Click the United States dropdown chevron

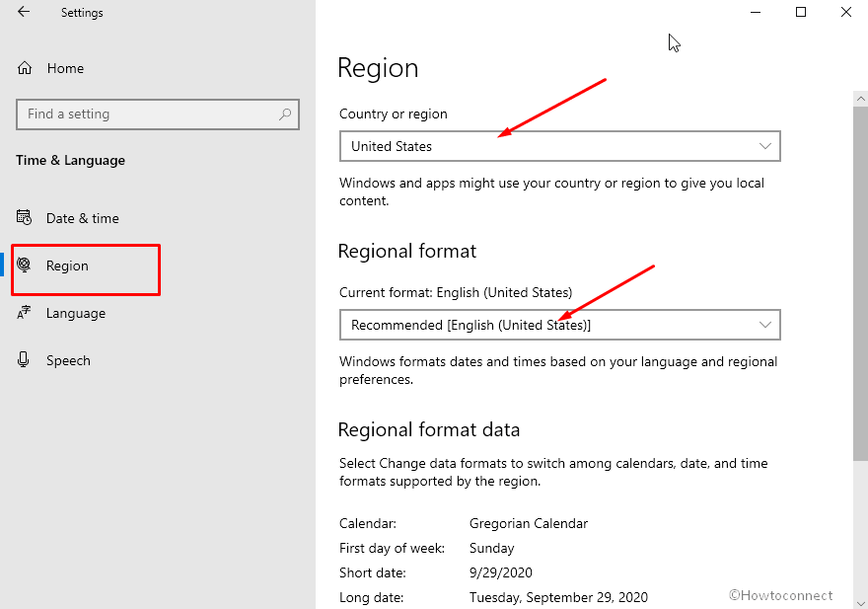[x=765, y=146]
